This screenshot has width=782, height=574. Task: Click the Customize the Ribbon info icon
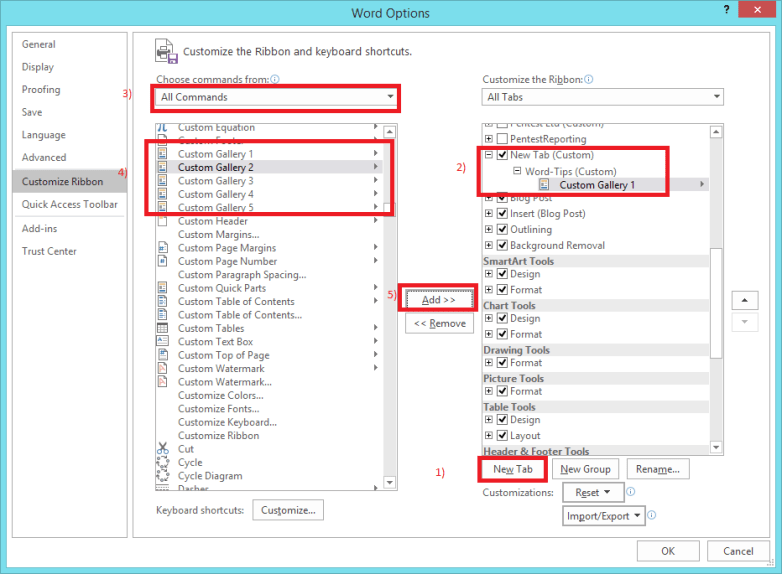588,79
